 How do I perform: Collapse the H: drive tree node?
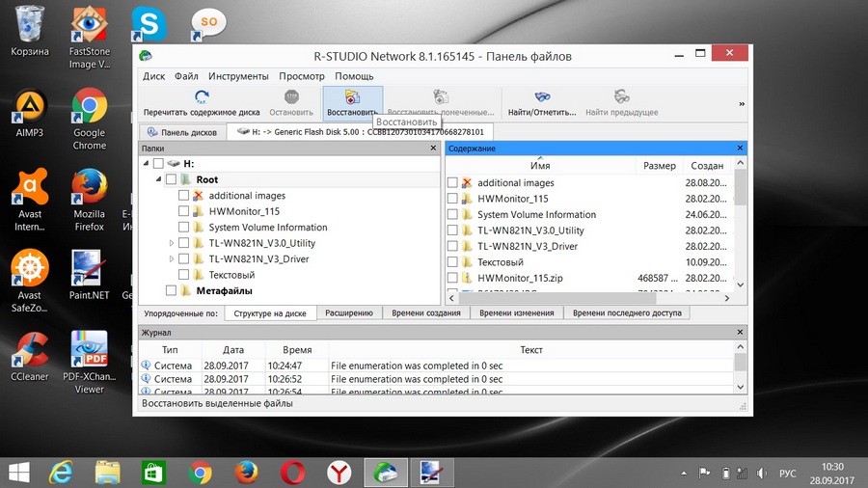click(x=147, y=164)
